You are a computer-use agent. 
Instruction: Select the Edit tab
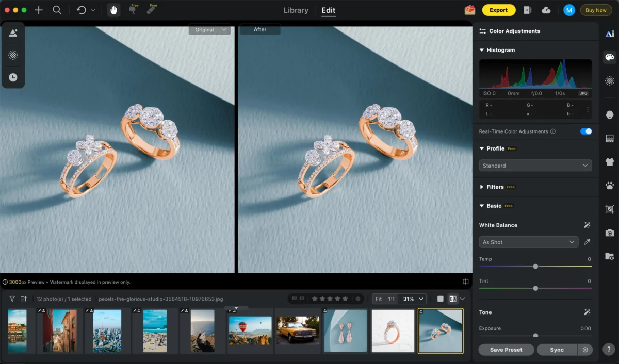click(328, 10)
